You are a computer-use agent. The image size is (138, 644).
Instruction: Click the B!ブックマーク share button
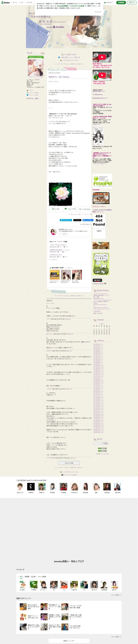coord(66,220)
